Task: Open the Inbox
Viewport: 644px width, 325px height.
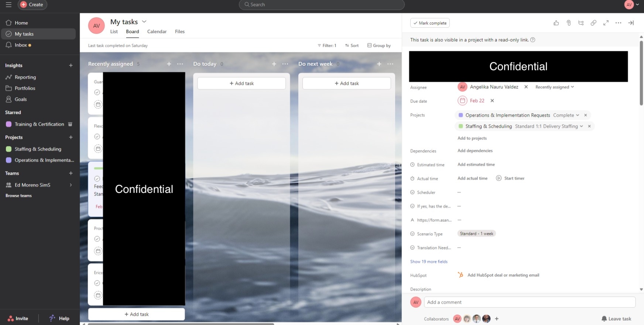Action: click(38, 45)
